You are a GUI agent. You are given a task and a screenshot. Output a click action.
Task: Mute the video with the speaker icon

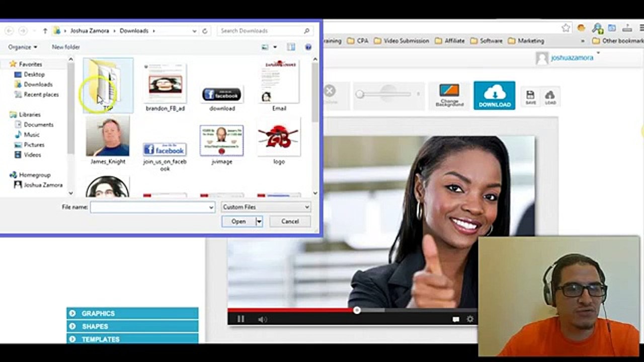[262, 319]
